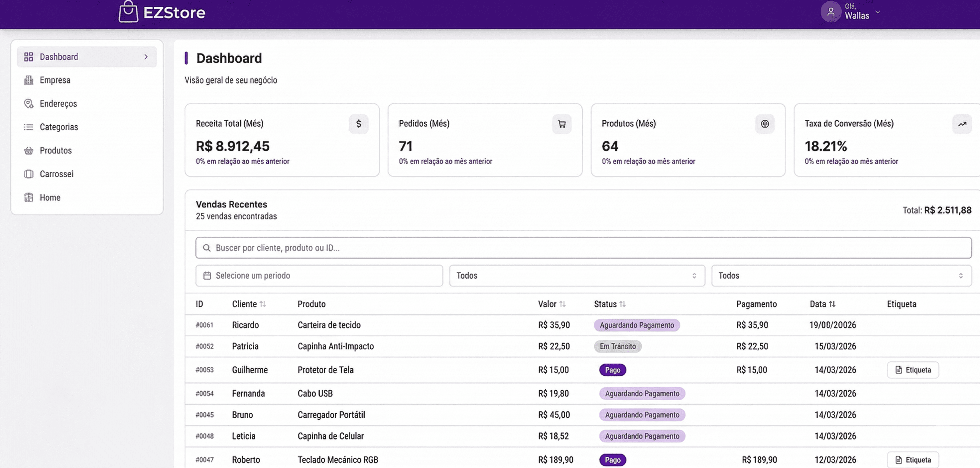Click the dollar icon on Receita Total card

point(358,124)
